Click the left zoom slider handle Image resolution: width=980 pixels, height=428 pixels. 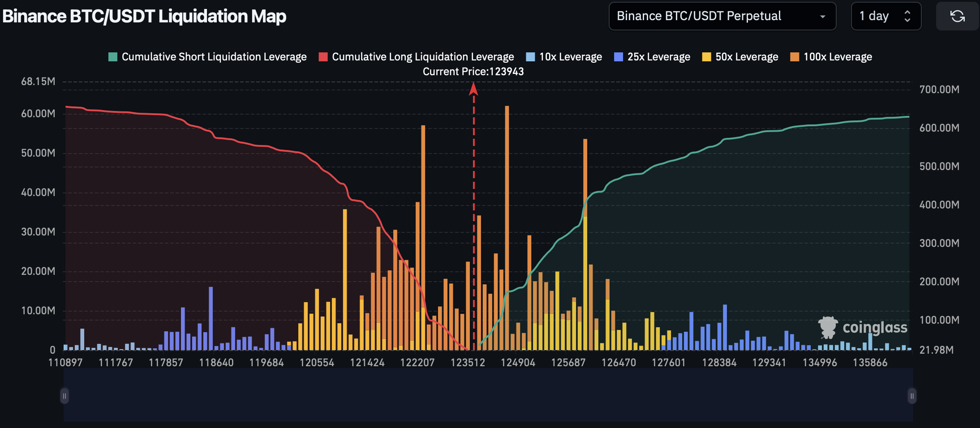(64, 396)
